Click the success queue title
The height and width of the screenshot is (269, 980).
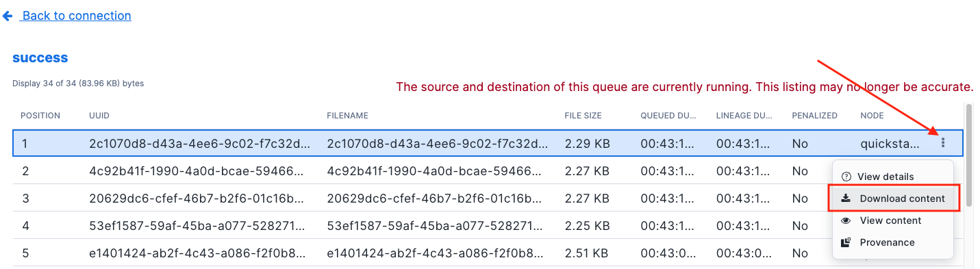[40, 57]
